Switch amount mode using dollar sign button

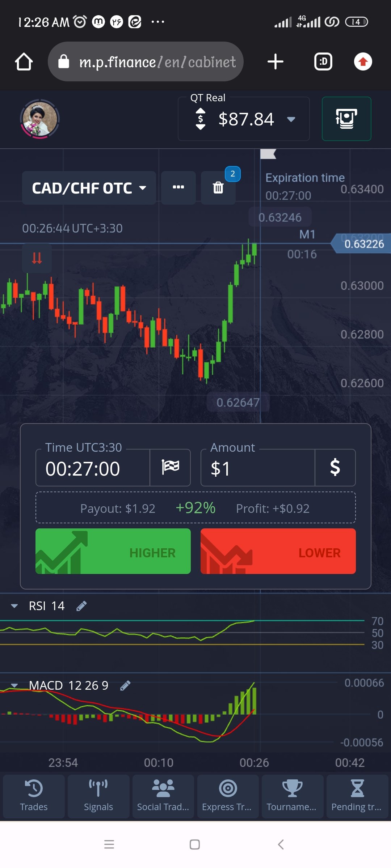click(335, 467)
